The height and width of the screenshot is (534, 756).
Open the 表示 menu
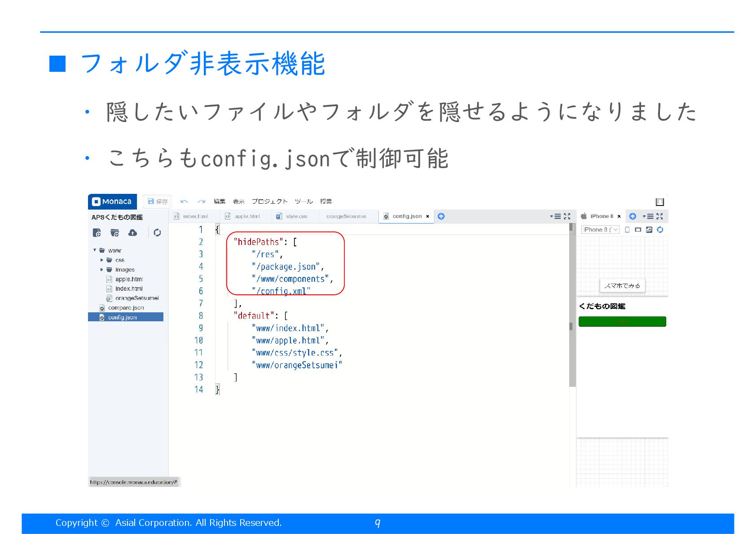(x=239, y=201)
